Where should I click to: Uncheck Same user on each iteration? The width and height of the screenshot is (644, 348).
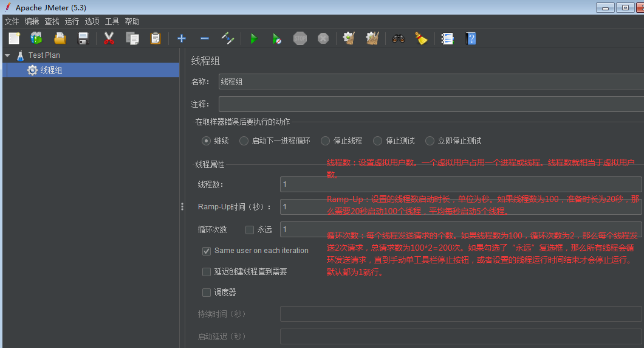click(x=207, y=251)
